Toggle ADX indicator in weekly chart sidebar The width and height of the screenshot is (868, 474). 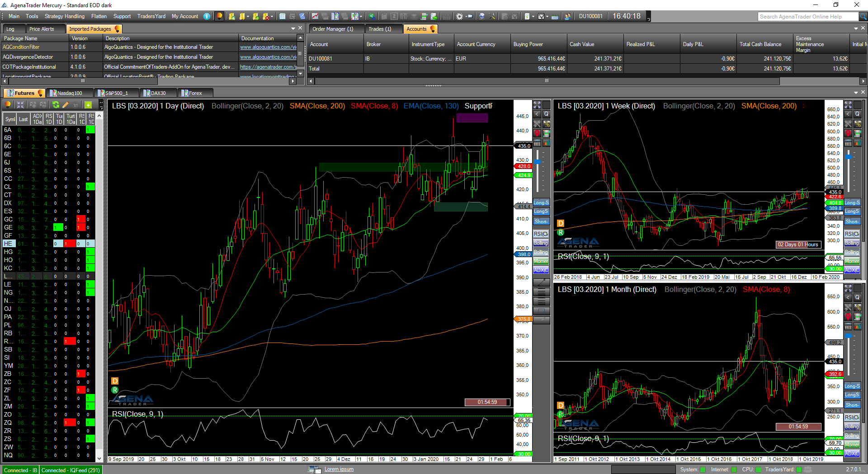coord(852,270)
